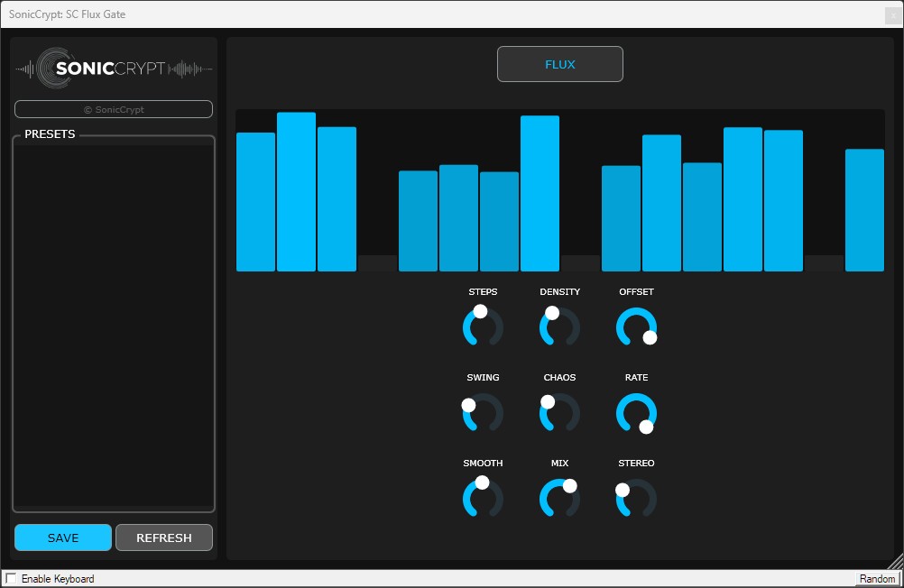Set the OFFSET knob to minimum

point(636,326)
